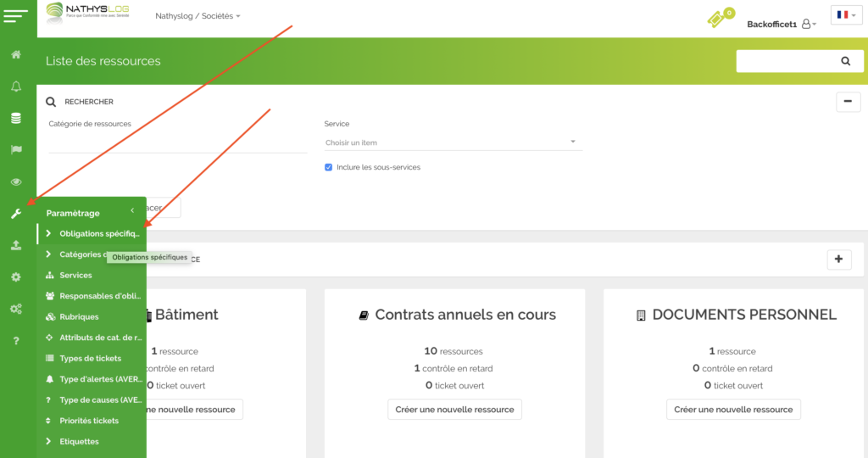
Task: Expand the Nathyslog / Sociétés dropdown
Action: [x=198, y=16]
